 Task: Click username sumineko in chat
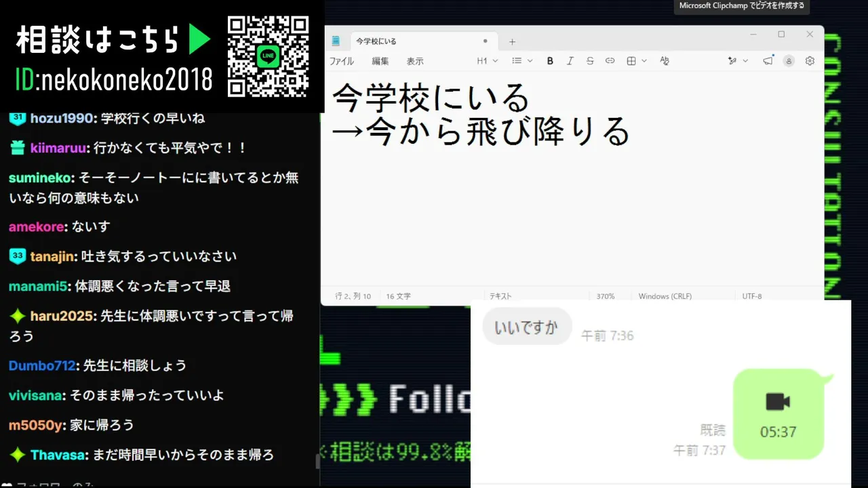[x=40, y=178]
